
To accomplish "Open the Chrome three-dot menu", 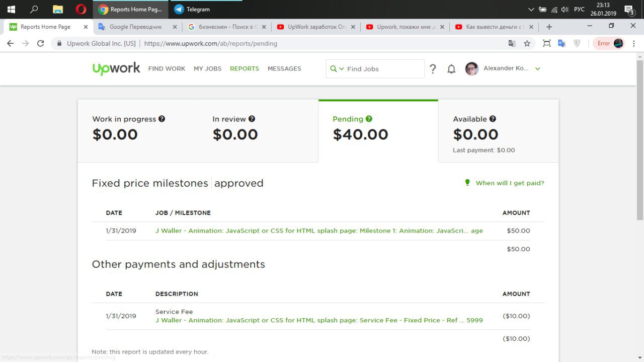I will (x=634, y=43).
